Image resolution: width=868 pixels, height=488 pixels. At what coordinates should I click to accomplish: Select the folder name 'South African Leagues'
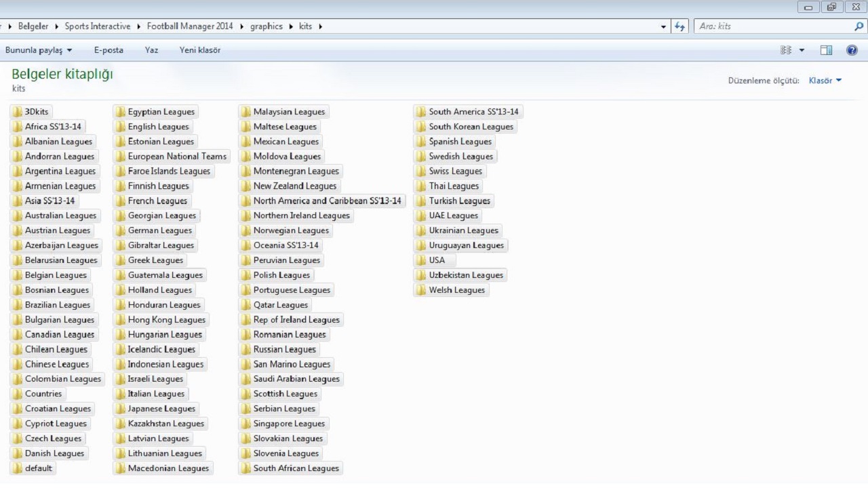pos(296,468)
